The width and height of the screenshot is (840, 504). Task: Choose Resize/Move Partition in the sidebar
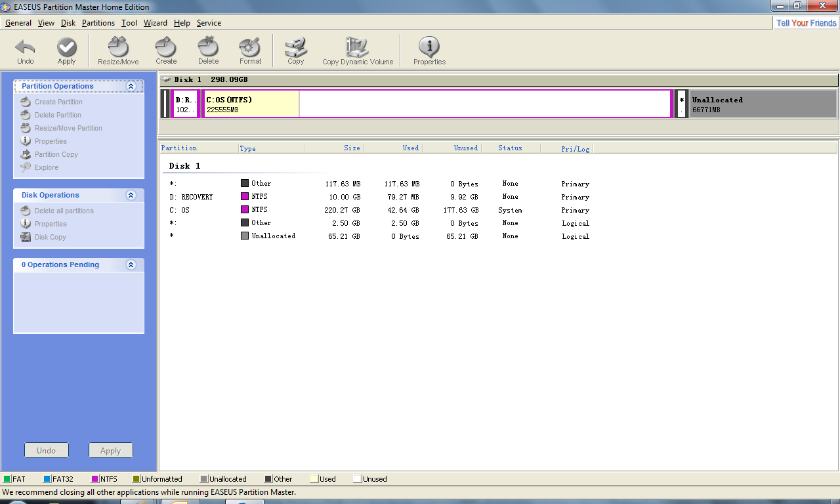tap(68, 129)
